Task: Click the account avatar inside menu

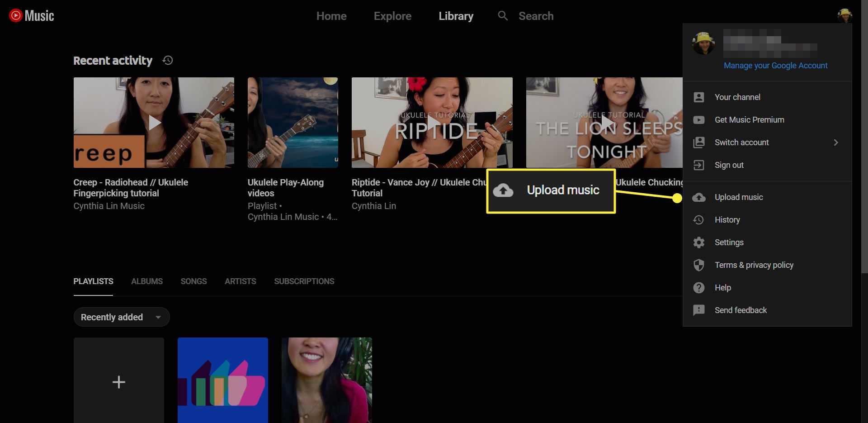Action: click(x=703, y=43)
